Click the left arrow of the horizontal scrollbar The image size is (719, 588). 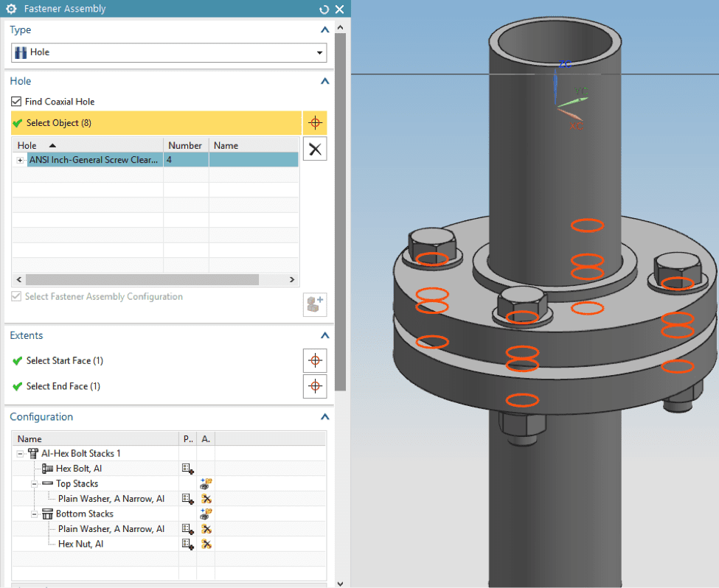[18, 279]
